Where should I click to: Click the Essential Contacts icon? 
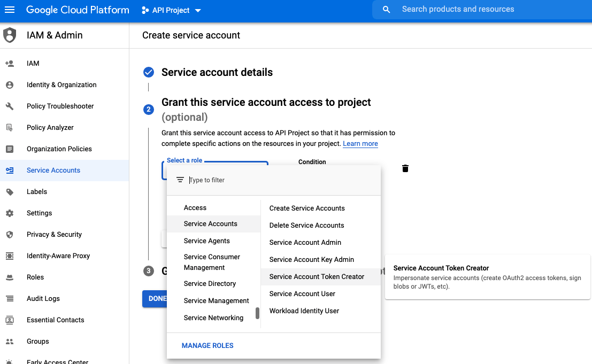tap(10, 320)
